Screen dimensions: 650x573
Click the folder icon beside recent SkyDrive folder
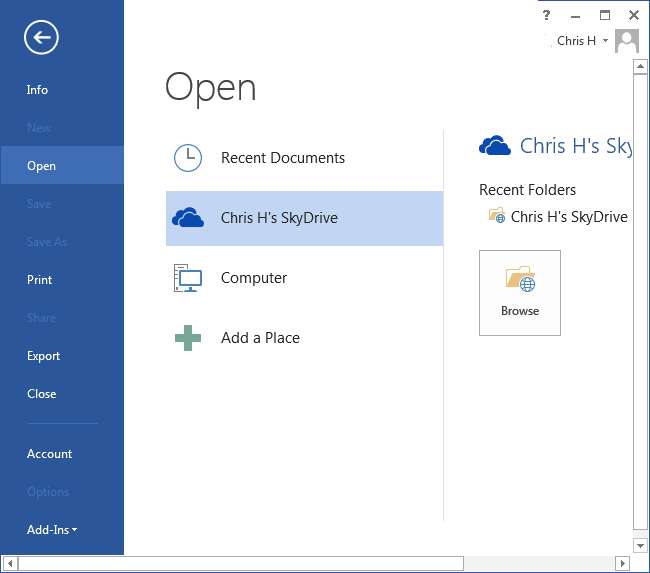496,216
